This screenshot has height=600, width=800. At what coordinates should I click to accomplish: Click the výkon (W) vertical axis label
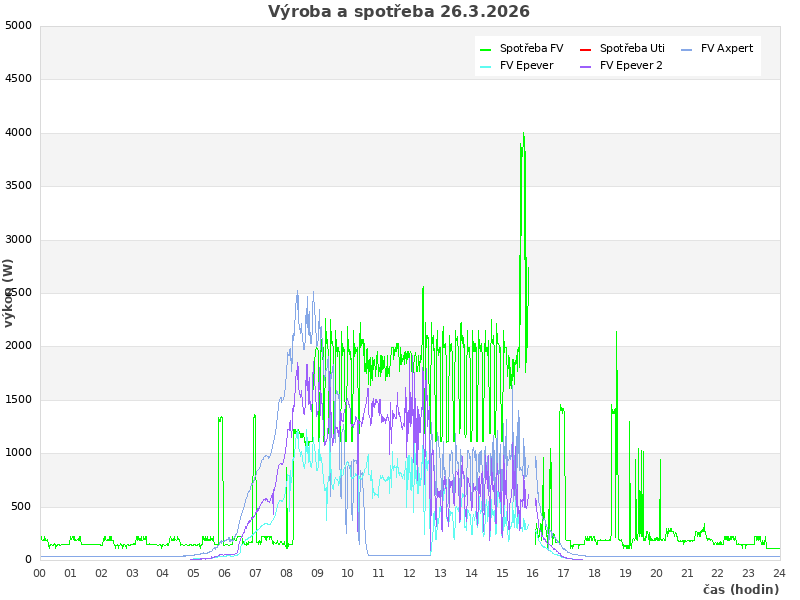[9, 292]
